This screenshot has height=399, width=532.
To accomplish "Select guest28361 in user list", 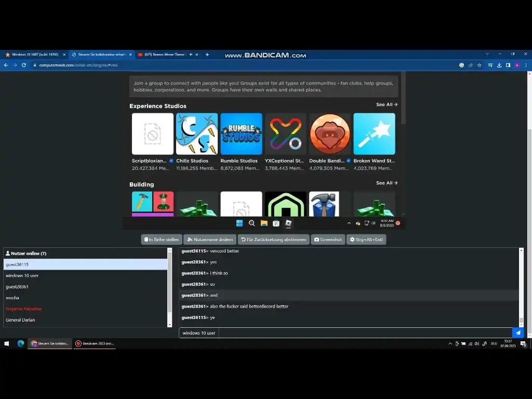I will coord(85,287).
